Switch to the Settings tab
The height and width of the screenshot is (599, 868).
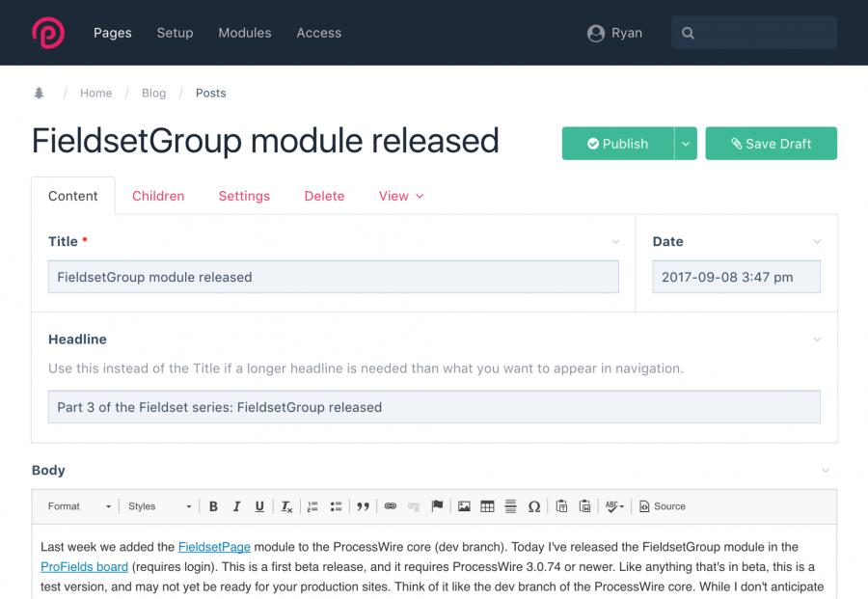click(244, 196)
